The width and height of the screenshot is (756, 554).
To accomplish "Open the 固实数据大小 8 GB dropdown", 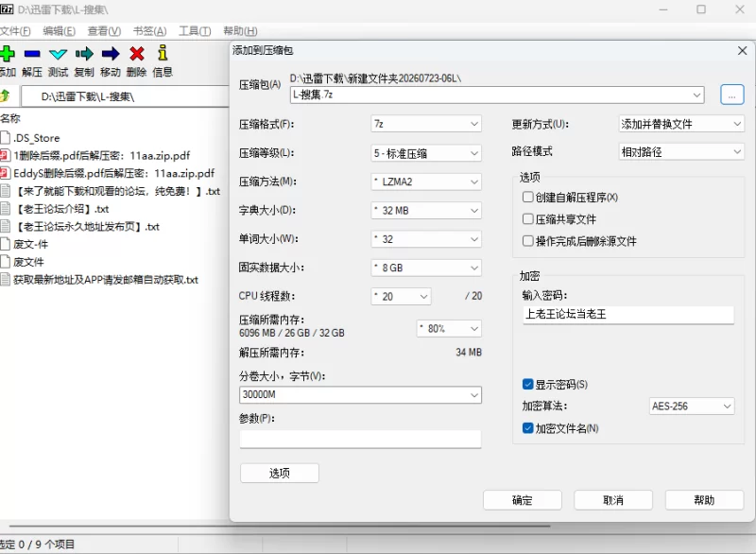I will point(426,268).
